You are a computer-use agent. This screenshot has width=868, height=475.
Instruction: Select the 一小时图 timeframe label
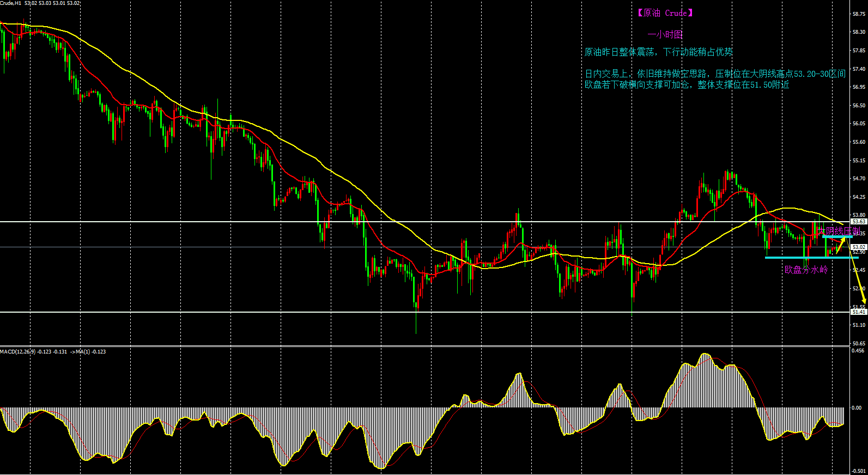coord(665,34)
